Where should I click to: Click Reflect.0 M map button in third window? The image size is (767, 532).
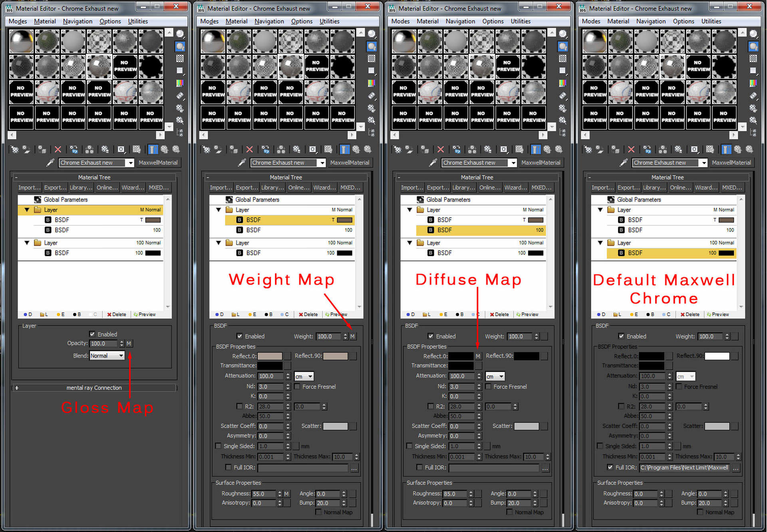478,356
